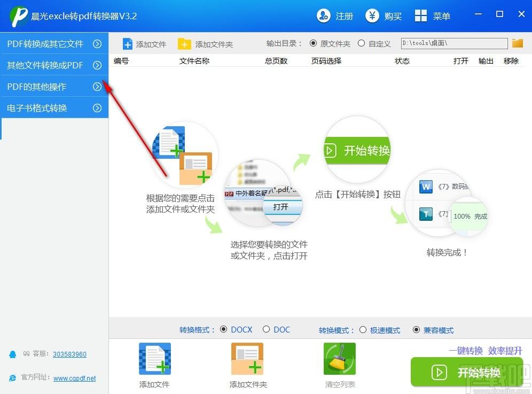532x394 pixels.
Task: Browse output folder with the folder icon
Action: pyautogui.click(x=518, y=43)
